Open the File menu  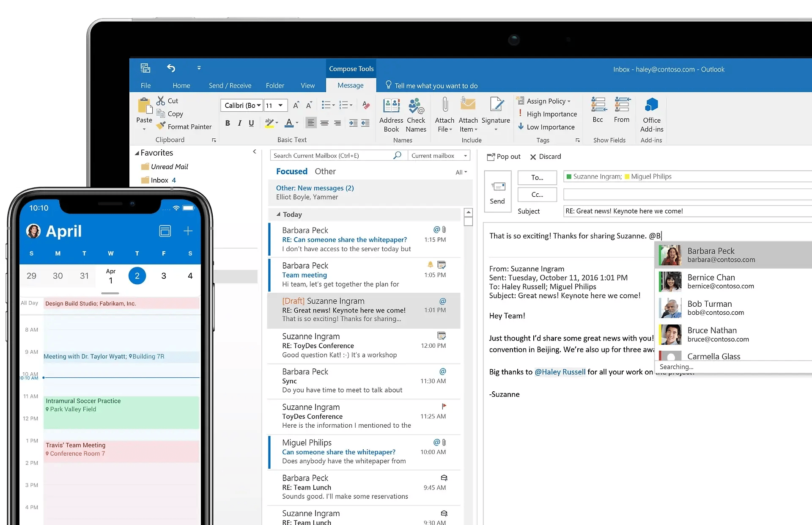point(145,85)
